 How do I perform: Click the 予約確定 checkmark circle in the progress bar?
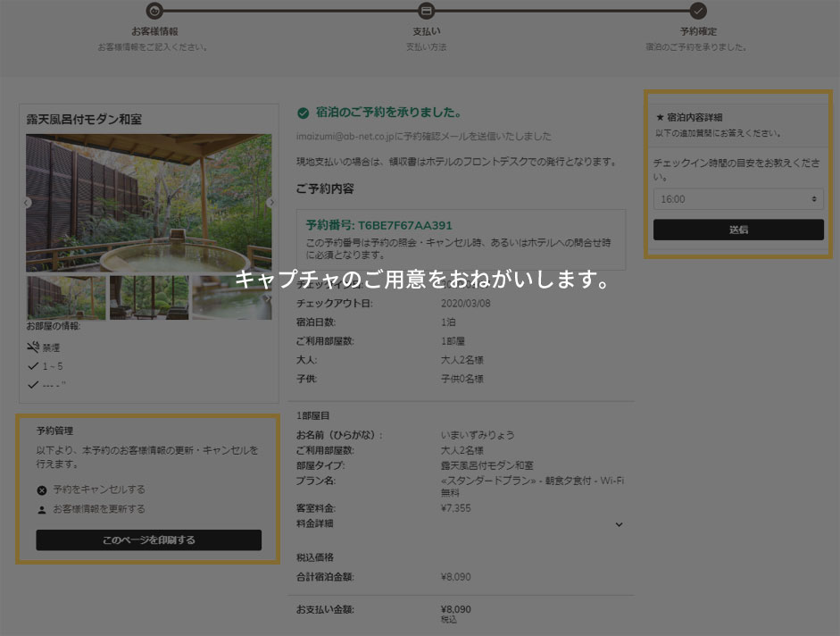point(699,13)
